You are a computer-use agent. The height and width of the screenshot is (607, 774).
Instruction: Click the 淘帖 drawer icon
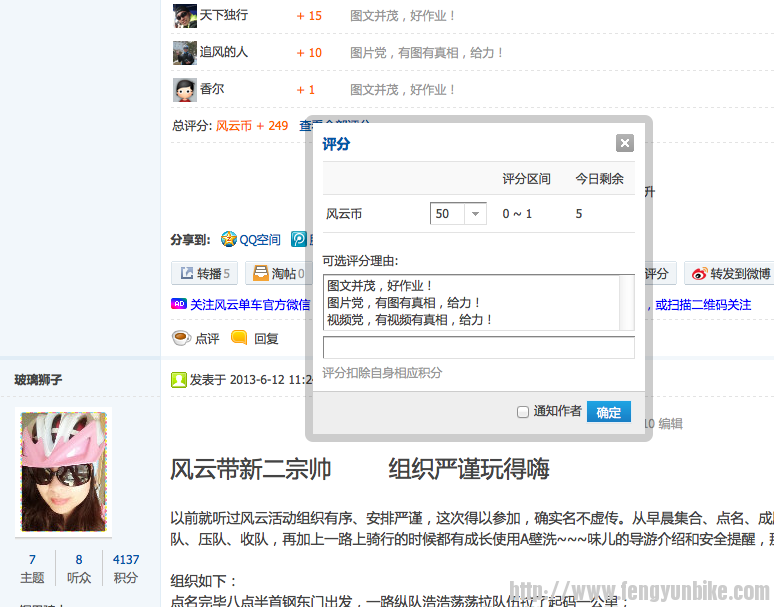click(261, 273)
